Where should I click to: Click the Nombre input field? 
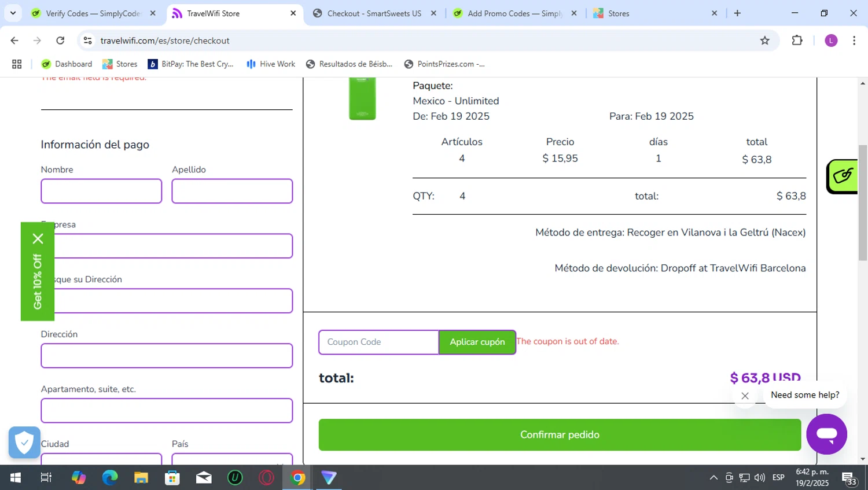click(101, 191)
